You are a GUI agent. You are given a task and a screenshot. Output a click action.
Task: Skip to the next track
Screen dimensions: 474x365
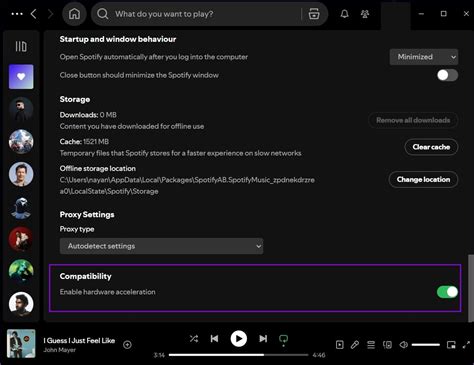(263, 339)
